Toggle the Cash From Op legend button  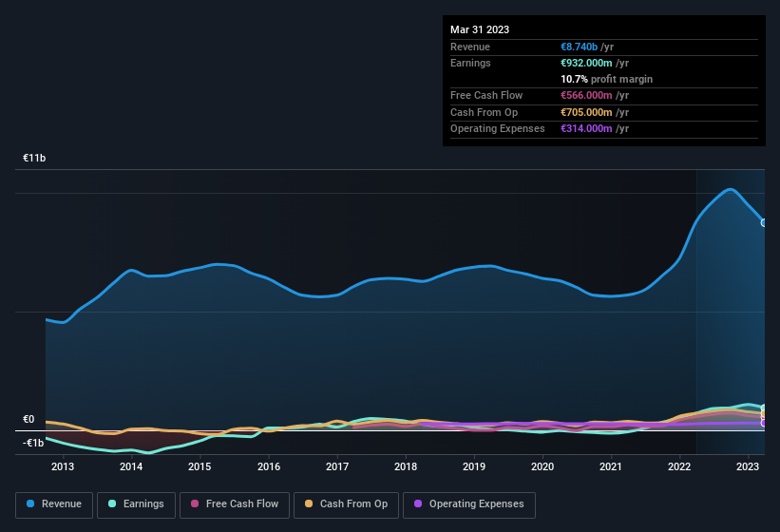click(346, 504)
